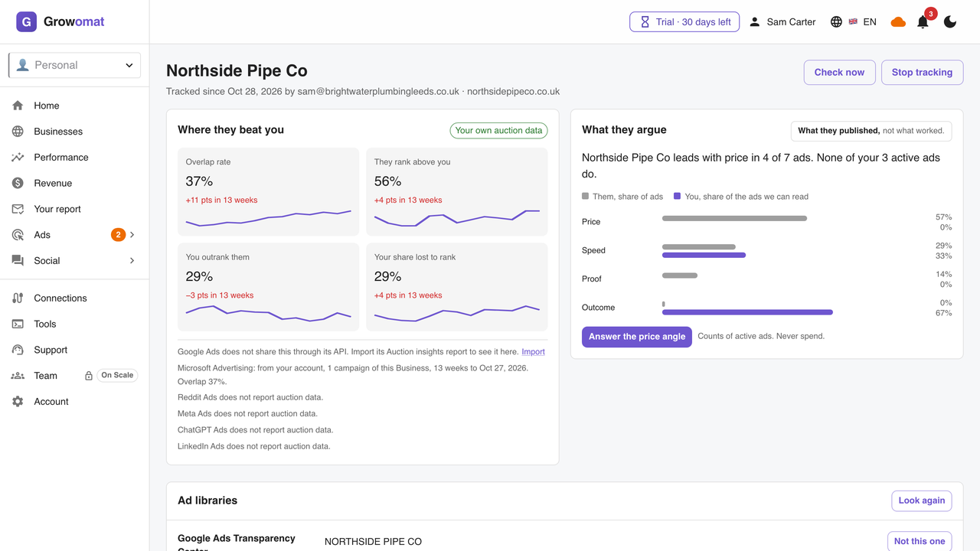Open notifications bell with 3 badge
Image resolution: width=980 pixels, height=551 pixels.
[923, 21]
